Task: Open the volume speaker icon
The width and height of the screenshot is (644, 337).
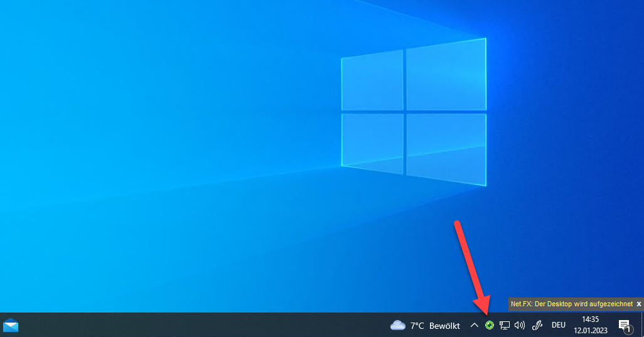Action: point(520,325)
